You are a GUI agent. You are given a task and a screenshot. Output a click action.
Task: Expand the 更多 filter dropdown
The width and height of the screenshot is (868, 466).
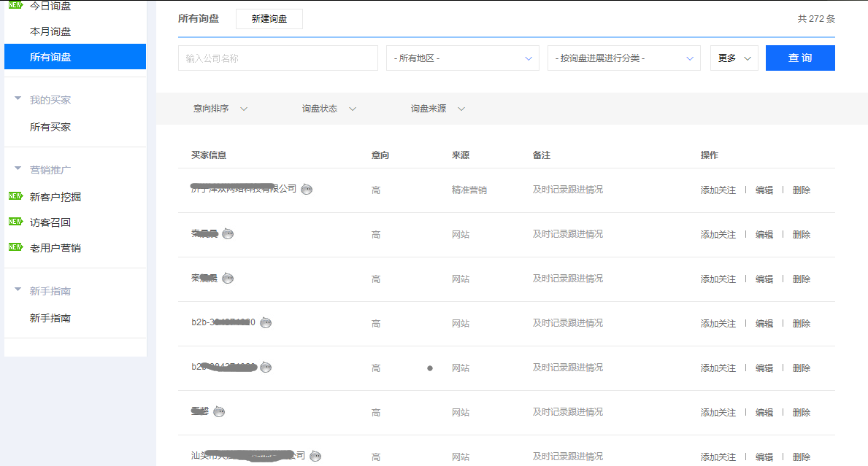tap(734, 58)
